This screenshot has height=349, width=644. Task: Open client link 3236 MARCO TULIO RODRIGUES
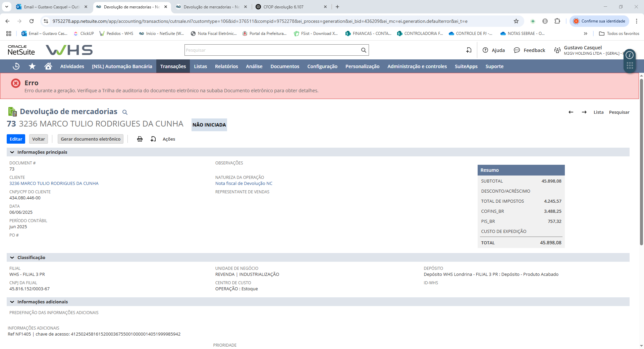(x=54, y=184)
